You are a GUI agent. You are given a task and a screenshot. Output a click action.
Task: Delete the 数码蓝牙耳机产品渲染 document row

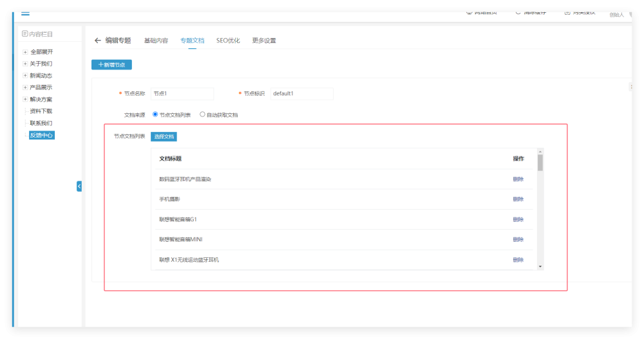[x=518, y=179]
